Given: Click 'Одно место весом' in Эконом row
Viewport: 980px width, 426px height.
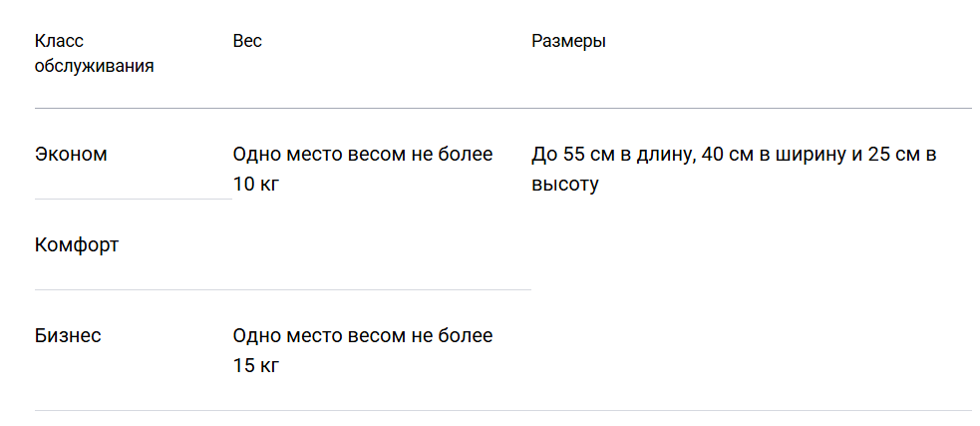Looking at the screenshot, I should (319, 155).
